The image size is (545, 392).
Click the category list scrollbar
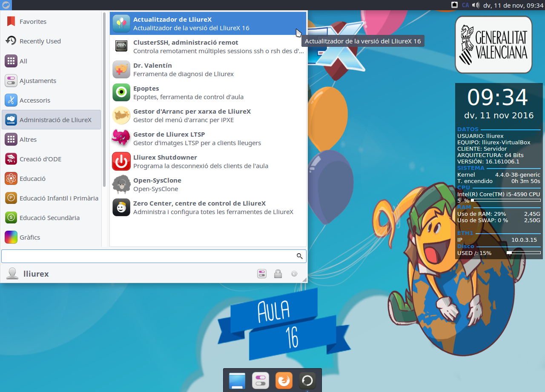click(x=104, y=102)
